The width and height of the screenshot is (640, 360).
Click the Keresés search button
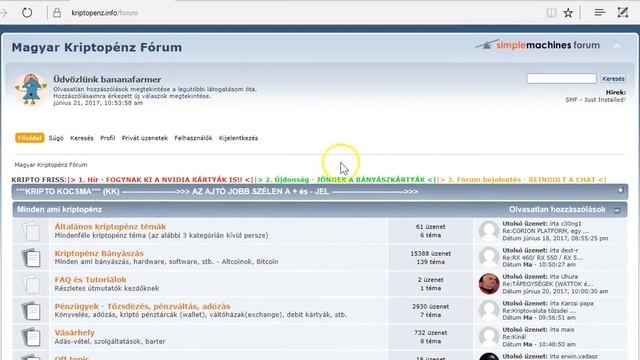coord(613,78)
